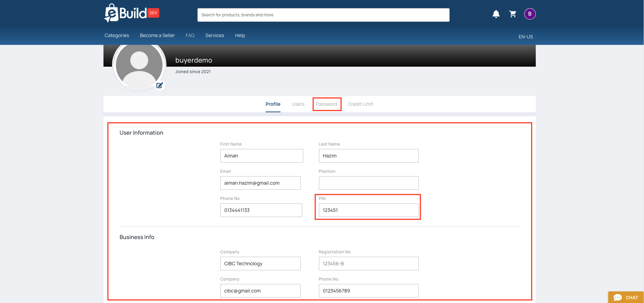Open the Services menu
The height and width of the screenshot is (303, 644).
tap(214, 35)
